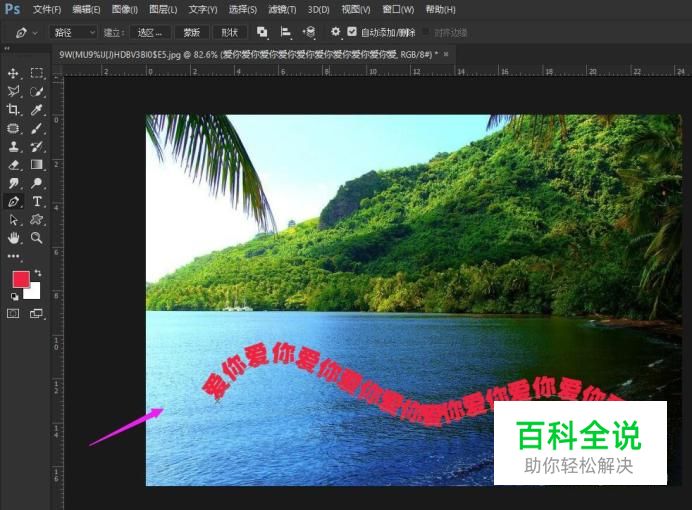The width and height of the screenshot is (692, 510).
Task: Select the Move tool
Action: pos(13,73)
